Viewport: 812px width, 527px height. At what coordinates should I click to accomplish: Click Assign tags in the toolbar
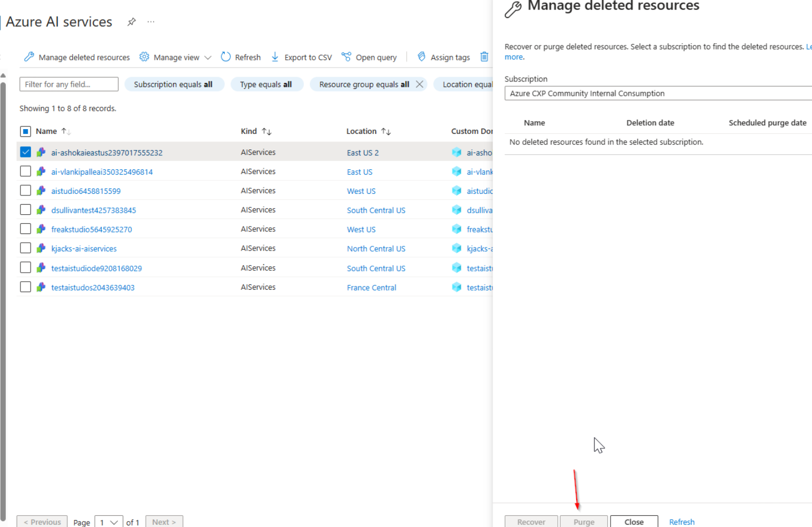pyautogui.click(x=444, y=57)
